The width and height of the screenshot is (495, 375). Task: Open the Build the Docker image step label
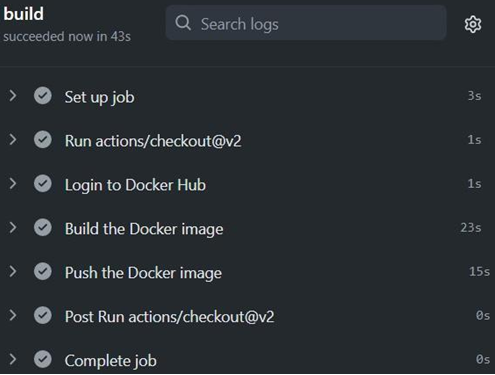[144, 229]
